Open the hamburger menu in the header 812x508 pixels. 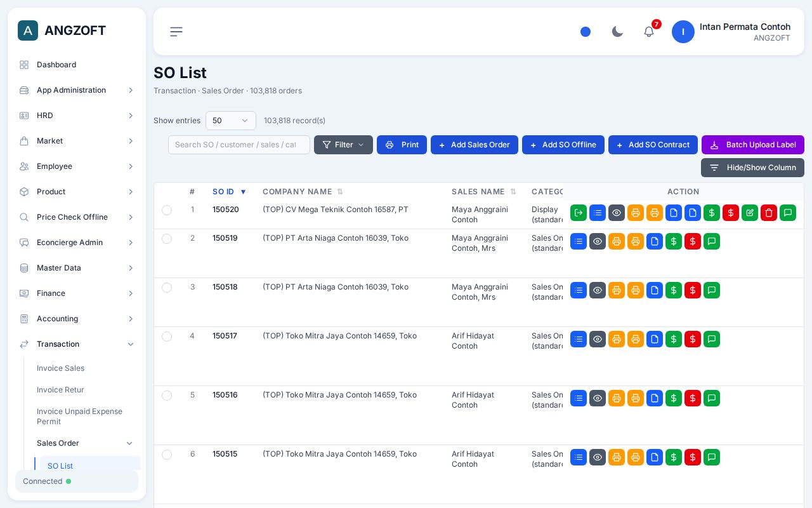[x=176, y=32]
